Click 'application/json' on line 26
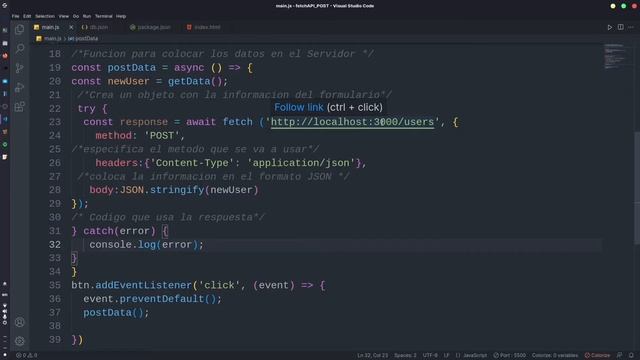 301,163
